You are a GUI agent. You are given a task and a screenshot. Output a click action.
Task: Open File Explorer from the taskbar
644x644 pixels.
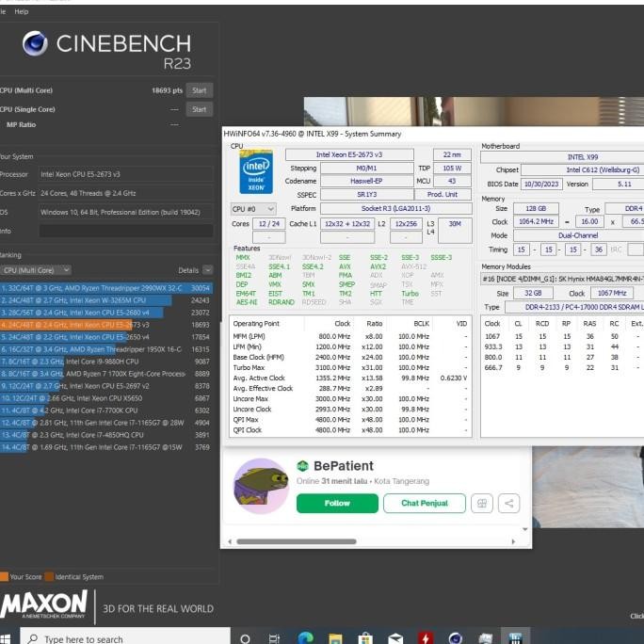coord(335,638)
